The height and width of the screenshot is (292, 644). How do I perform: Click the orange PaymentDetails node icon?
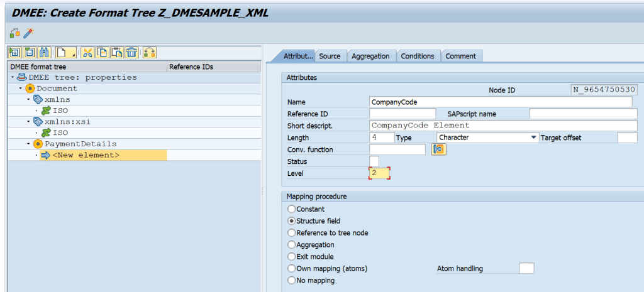coord(38,144)
